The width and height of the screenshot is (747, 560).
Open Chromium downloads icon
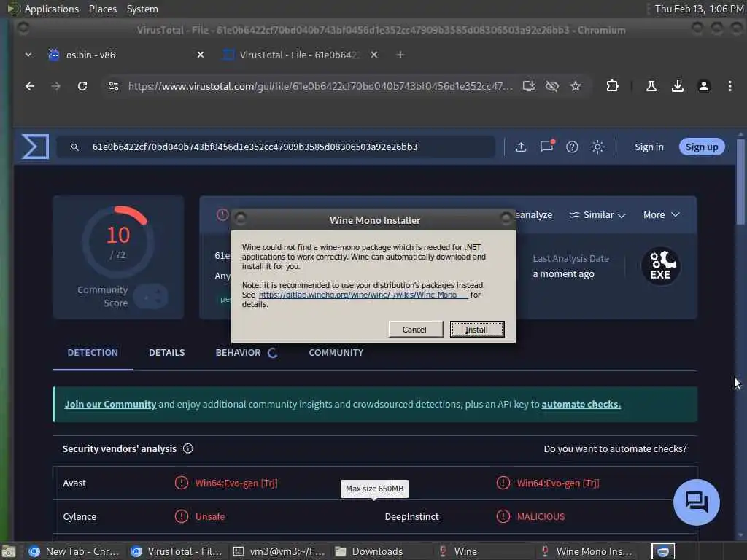[678, 86]
